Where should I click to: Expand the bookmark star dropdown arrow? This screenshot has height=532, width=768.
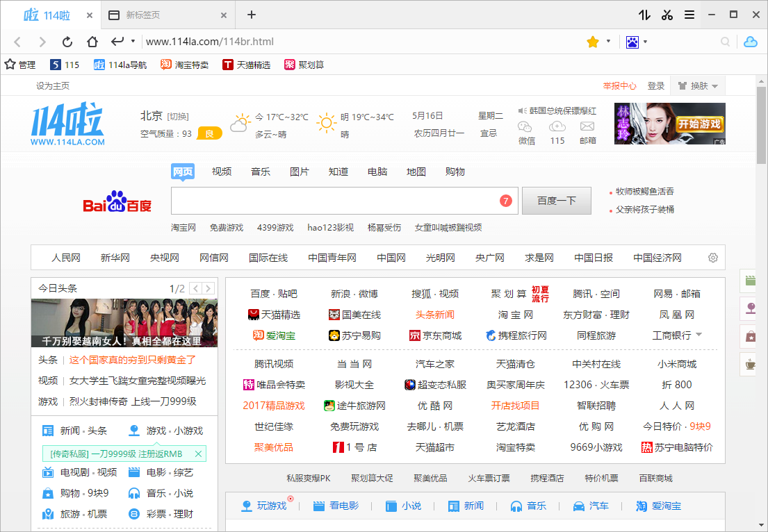click(608, 42)
